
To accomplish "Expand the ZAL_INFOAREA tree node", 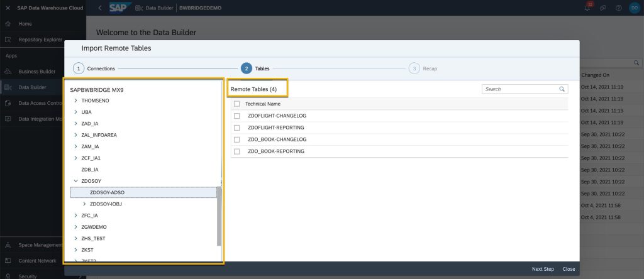I will [x=75, y=135].
